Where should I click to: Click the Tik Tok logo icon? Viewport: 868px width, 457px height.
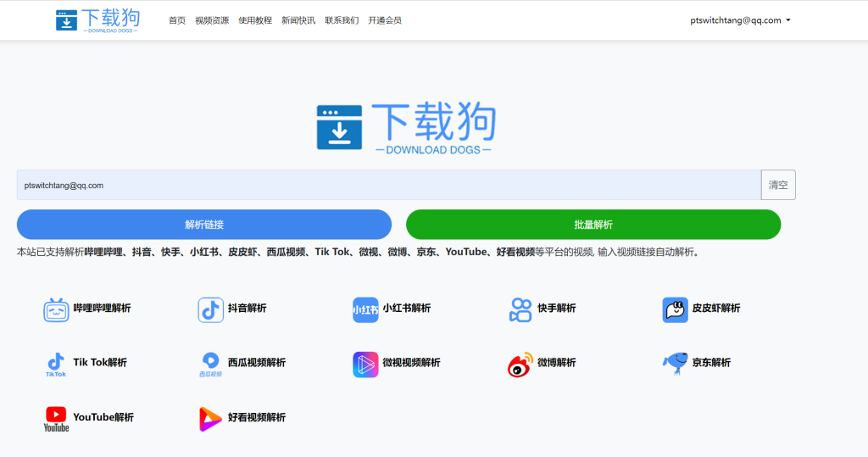pyautogui.click(x=56, y=365)
